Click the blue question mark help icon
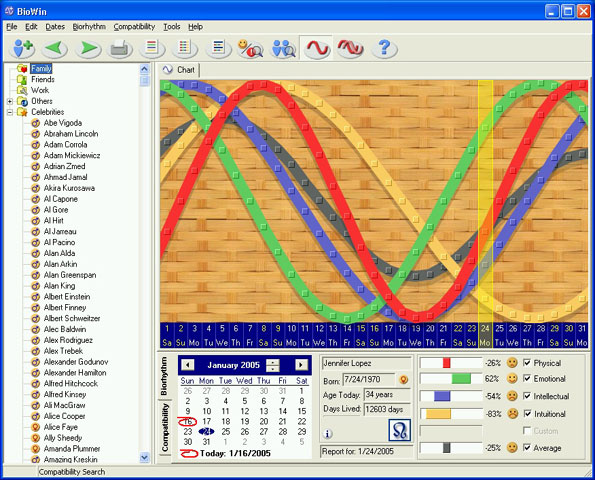The image size is (595, 480). coord(384,49)
